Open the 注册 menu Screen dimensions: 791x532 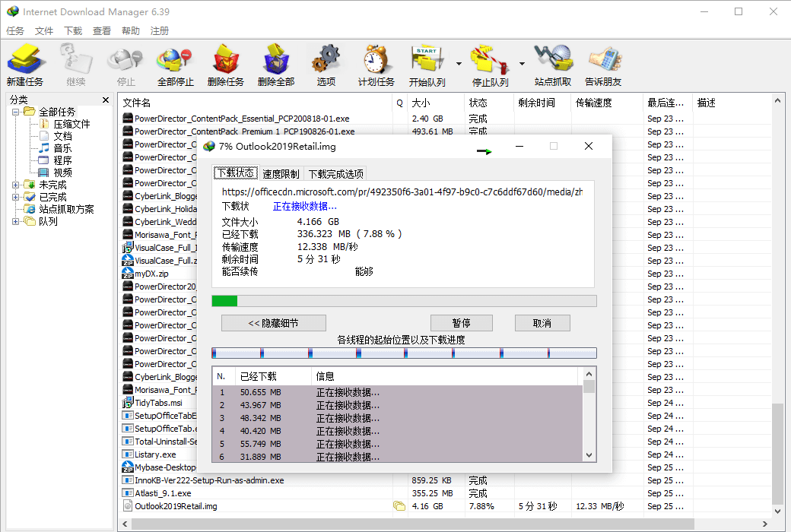pos(160,30)
